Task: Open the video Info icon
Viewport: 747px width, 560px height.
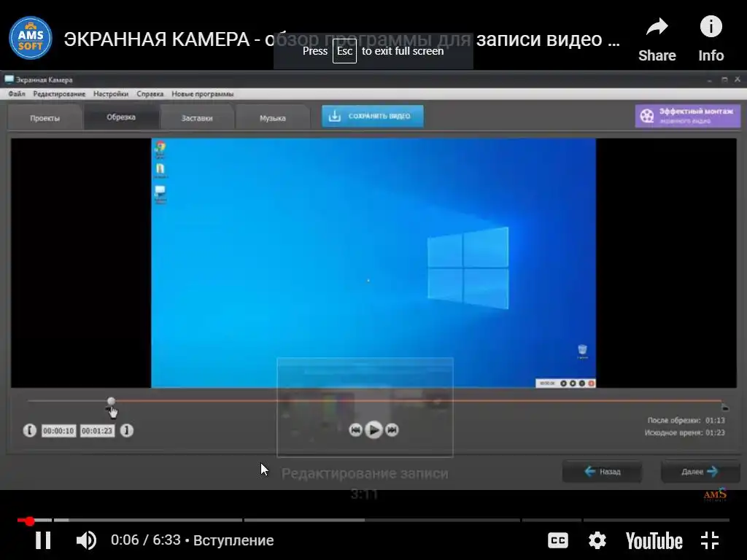Action: click(x=711, y=26)
